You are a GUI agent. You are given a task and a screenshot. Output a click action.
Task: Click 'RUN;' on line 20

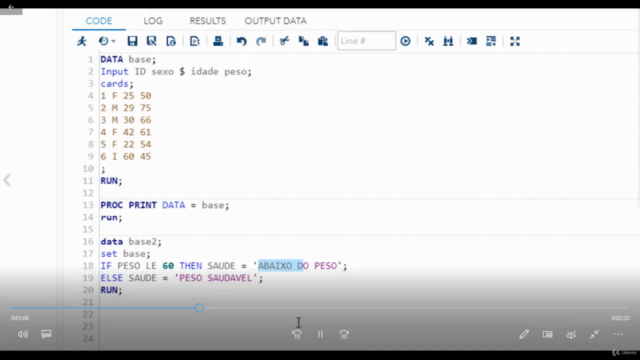click(x=111, y=290)
